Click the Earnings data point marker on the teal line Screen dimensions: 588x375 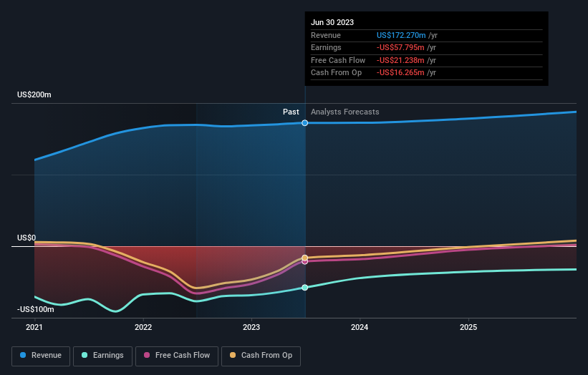(305, 288)
